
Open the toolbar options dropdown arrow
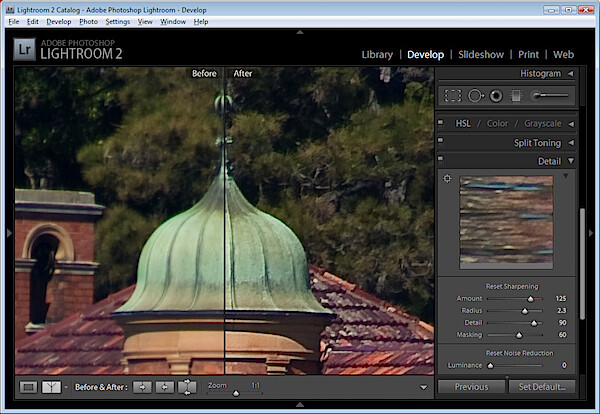click(x=424, y=387)
